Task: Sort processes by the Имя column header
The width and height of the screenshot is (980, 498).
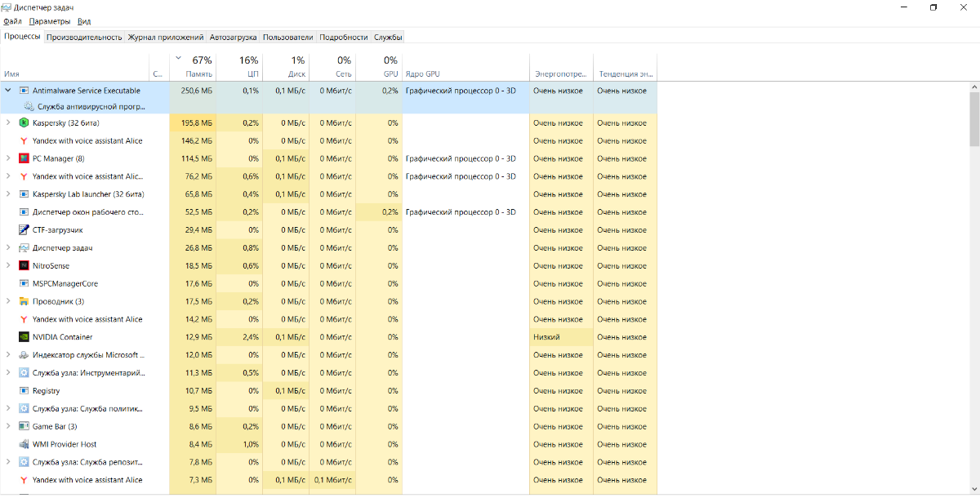Action: 75,67
